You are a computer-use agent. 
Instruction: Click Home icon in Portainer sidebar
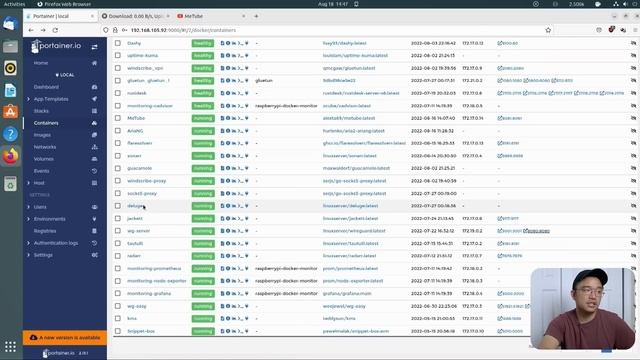point(94,63)
